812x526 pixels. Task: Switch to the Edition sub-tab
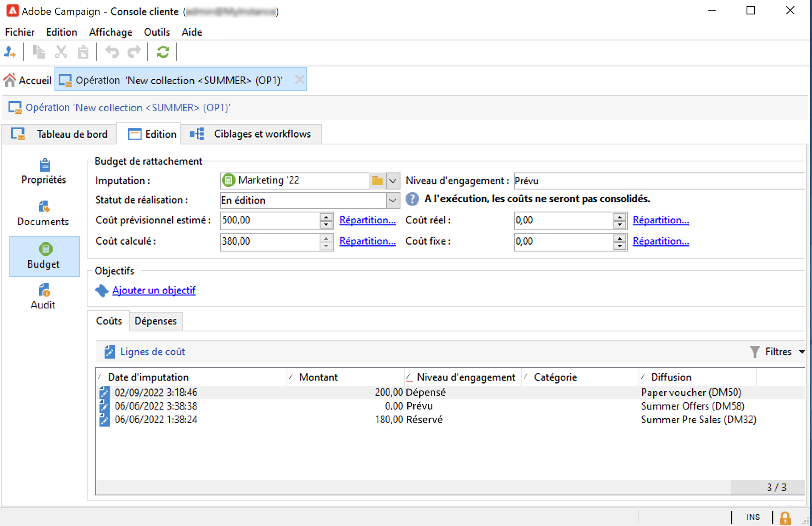point(149,134)
